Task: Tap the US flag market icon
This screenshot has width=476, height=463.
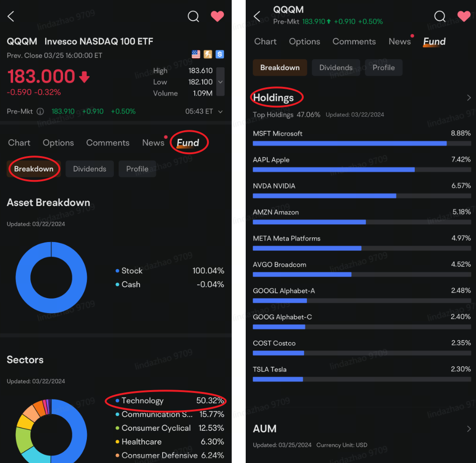Action: tap(196, 54)
